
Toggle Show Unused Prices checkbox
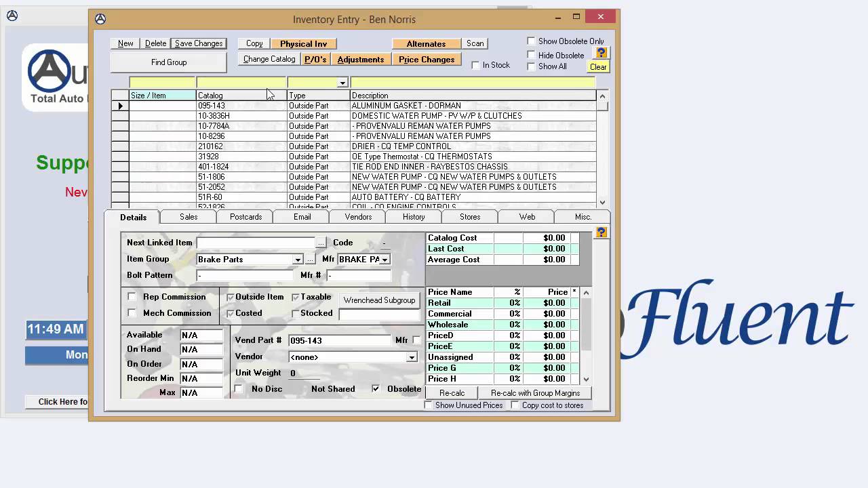pos(429,405)
